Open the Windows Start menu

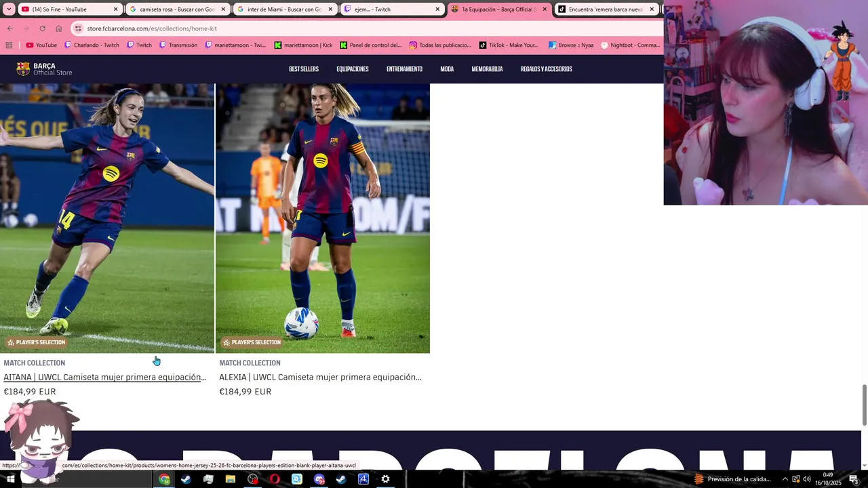tap(11, 479)
